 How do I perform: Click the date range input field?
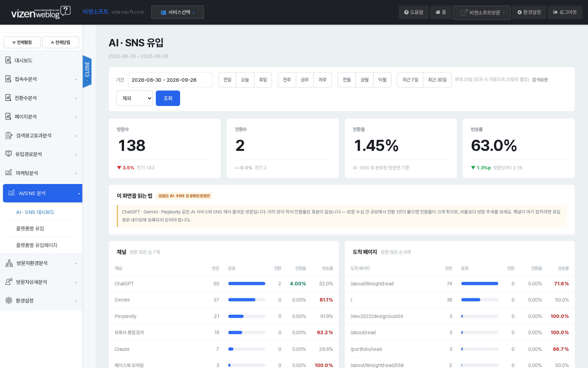pyautogui.click(x=170, y=80)
